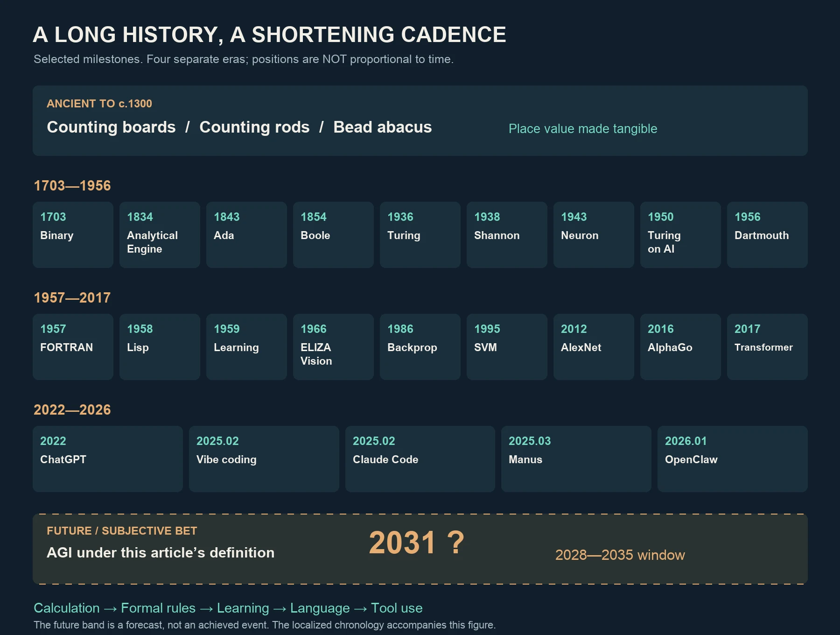Click the "Bead abacus" text

point(383,127)
